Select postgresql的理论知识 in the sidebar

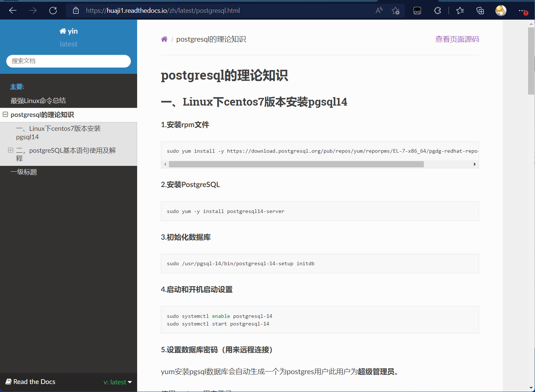(42, 115)
